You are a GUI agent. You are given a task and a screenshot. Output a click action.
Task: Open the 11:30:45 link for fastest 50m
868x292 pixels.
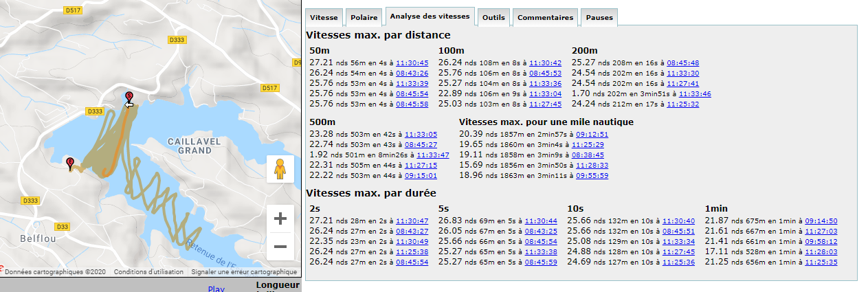(x=412, y=63)
